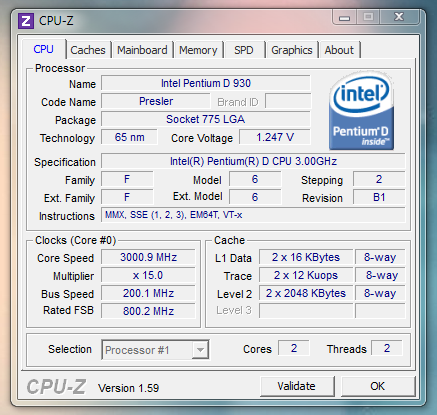437x415 pixels.
Task: Go to the SPD tab
Action: (x=244, y=50)
